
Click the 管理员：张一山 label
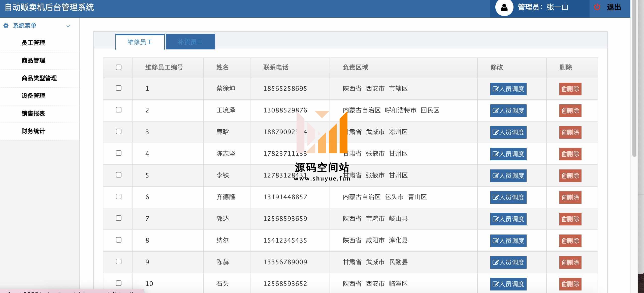(543, 7)
